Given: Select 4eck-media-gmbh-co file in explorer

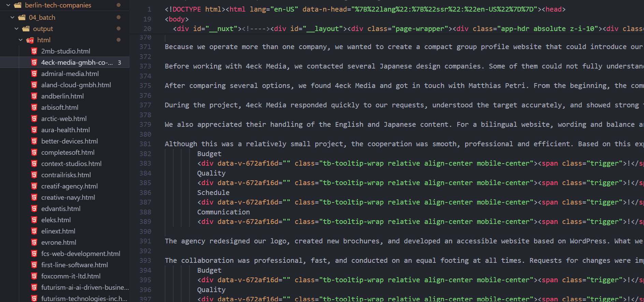Looking at the screenshot, I should pyautogui.click(x=65, y=62).
